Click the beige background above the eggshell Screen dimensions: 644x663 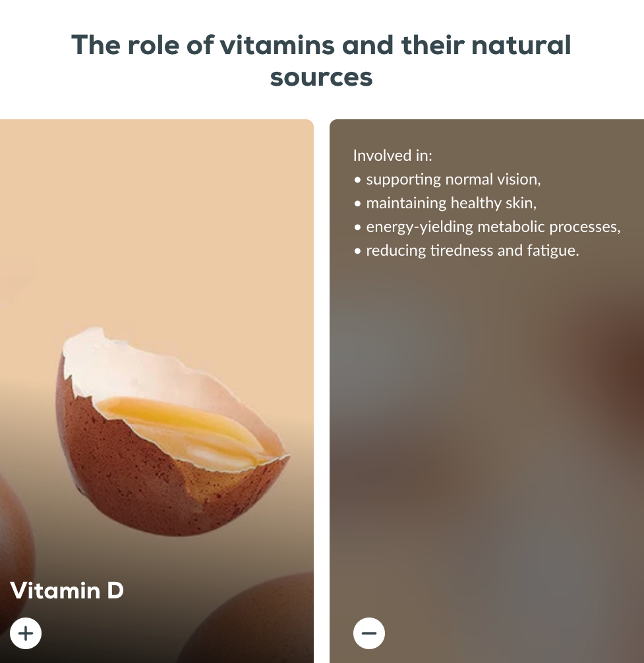(156, 220)
